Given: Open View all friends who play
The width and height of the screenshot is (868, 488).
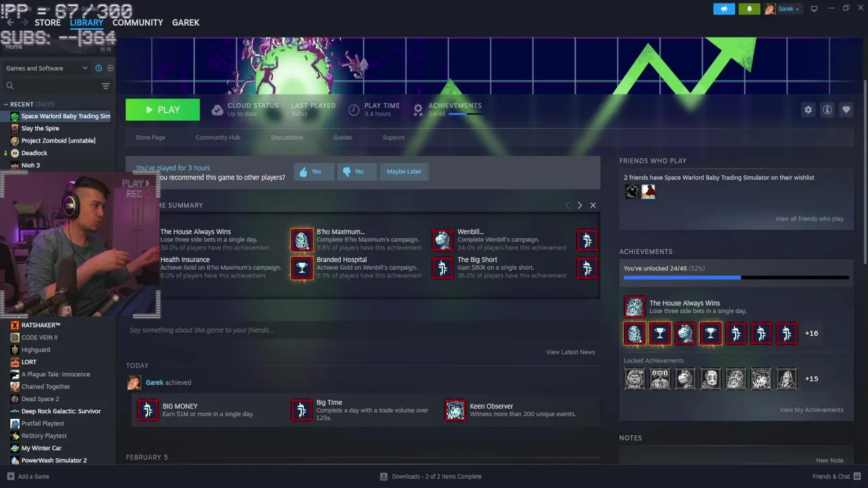Looking at the screenshot, I should pyautogui.click(x=809, y=219).
